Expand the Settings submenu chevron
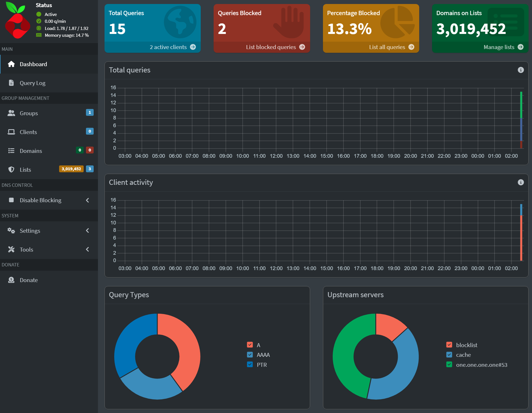This screenshot has width=532, height=413. (87, 230)
